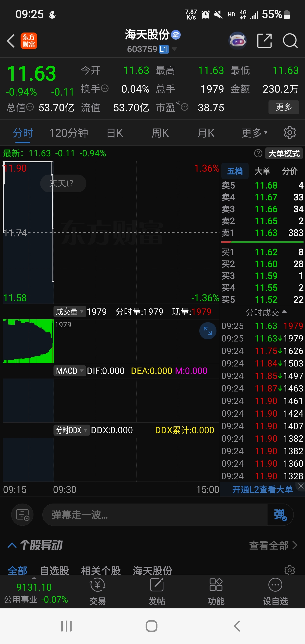Image resolution: width=305 pixels, height=644 pixels.
Task: Close the L2 promotion banner
Action: point(301,486)
